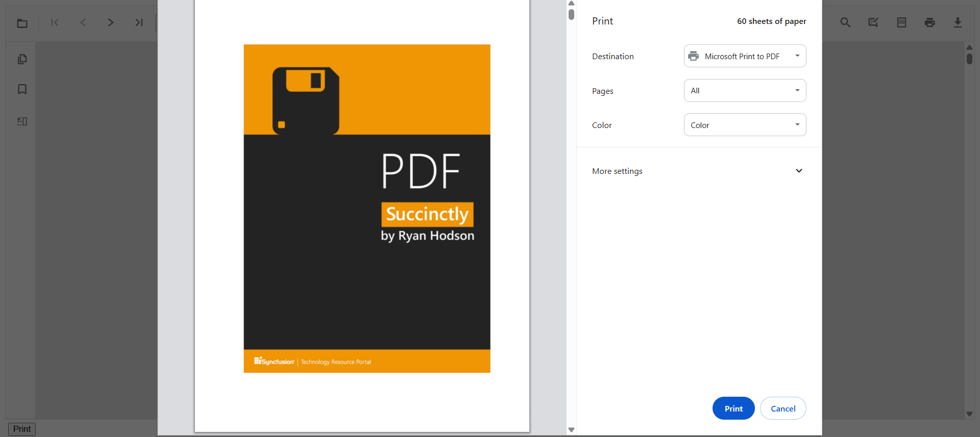980x437 pixels.
Task: Click the 'Print' dialog heading
Action: 602,21
